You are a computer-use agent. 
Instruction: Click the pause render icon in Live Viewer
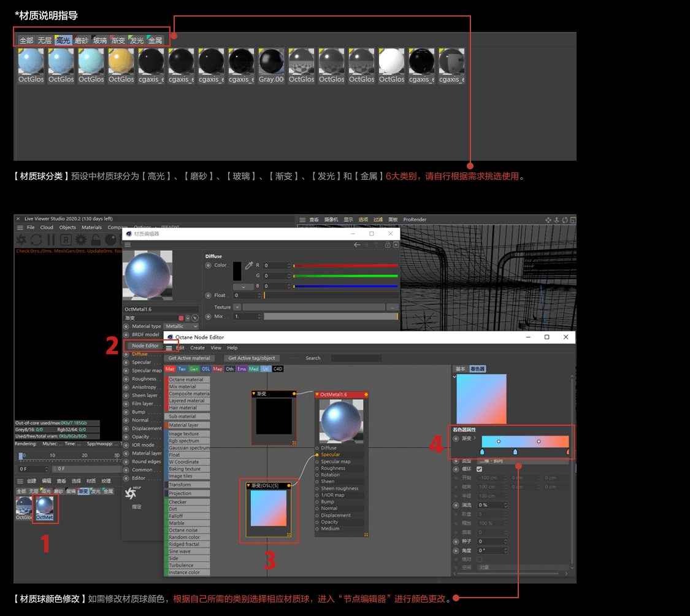[x=51, y=240]
